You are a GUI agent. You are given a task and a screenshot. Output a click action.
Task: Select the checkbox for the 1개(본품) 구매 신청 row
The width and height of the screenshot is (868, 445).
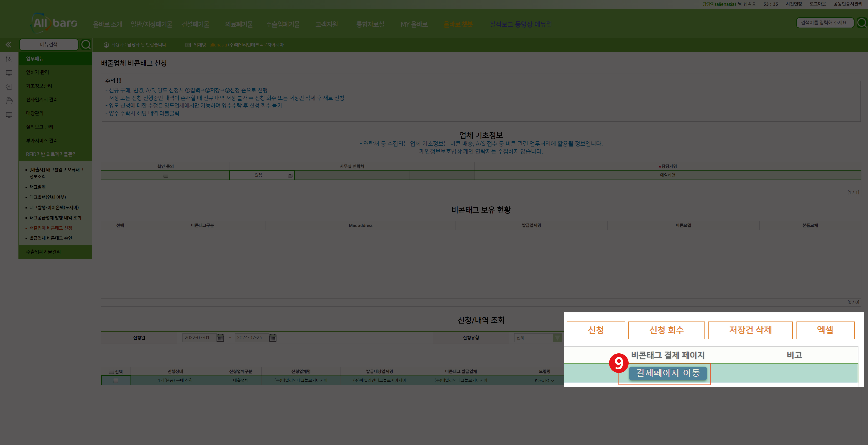click(x=116, y=380)
